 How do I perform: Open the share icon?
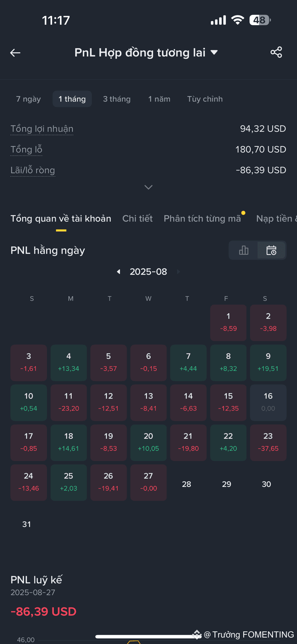pyautogui.click(x=276, y=52)
